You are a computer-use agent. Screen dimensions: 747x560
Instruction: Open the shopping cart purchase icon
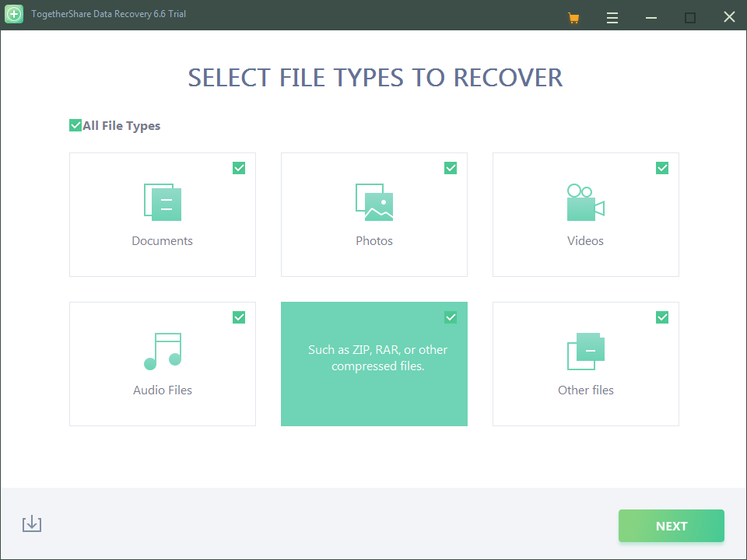[573, 18]
